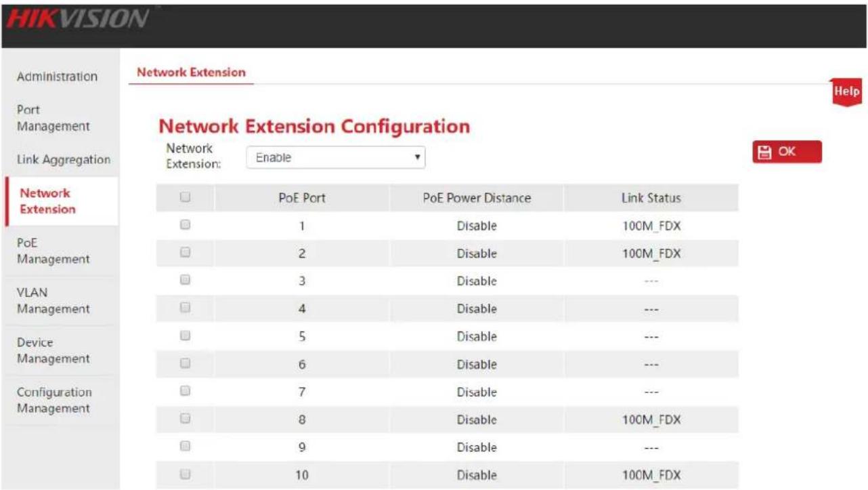The width and height of the screenshot is (868, 490).
Task: Tick the checkbox for port 2
Action: pyautogui.click(x=185, y=253)
